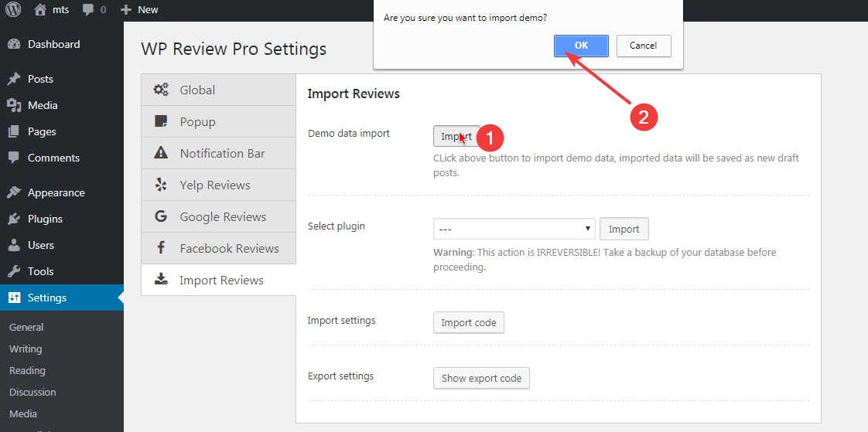Open Reading settings submenu link

tap(27, 371)
